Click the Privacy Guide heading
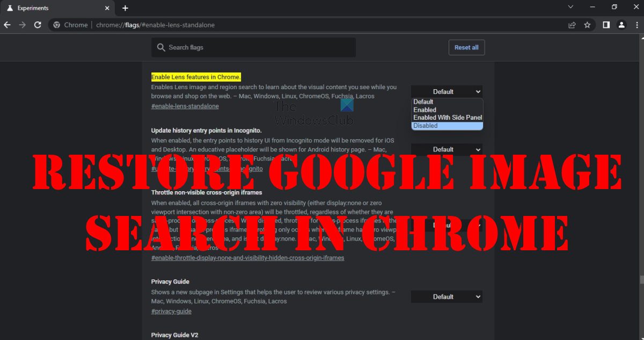The width and height of the screenshot is (644, 340). (170, 281)
